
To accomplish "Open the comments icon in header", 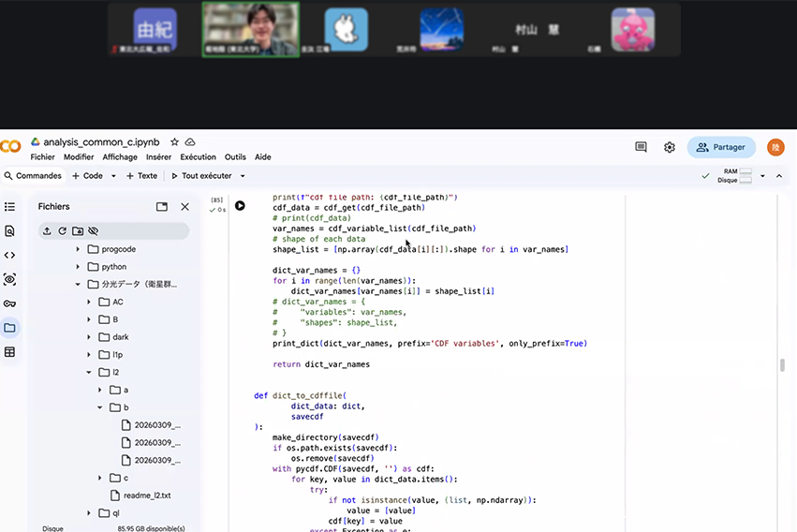I will pyautogui.click(x=641, y=147).
